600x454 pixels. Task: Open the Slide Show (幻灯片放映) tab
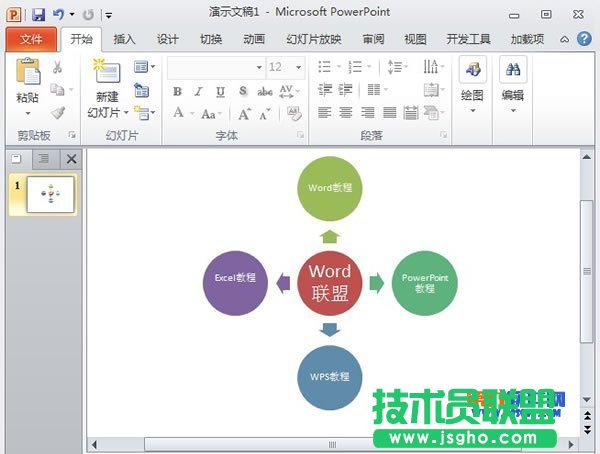tap(314, 39)
